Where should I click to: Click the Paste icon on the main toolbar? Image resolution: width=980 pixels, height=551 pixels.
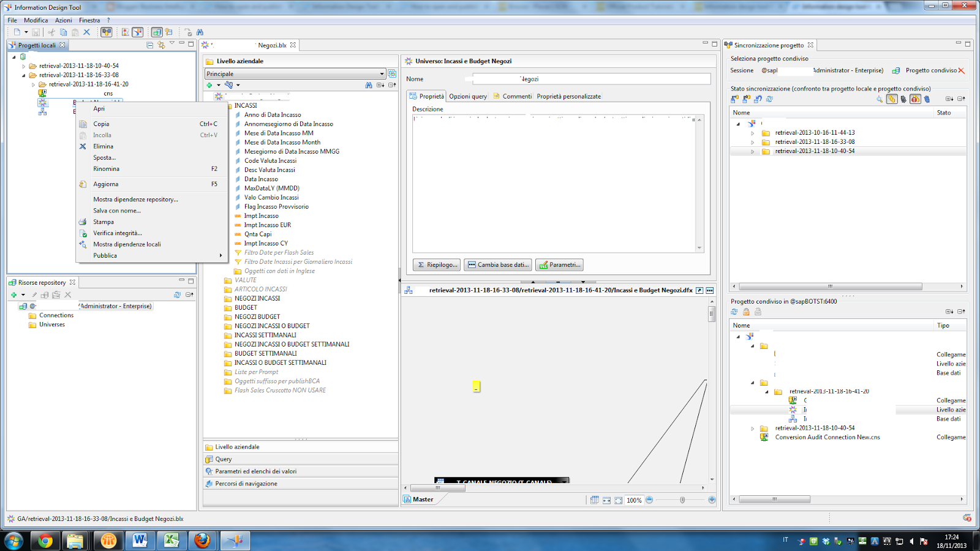click(75, 31)
